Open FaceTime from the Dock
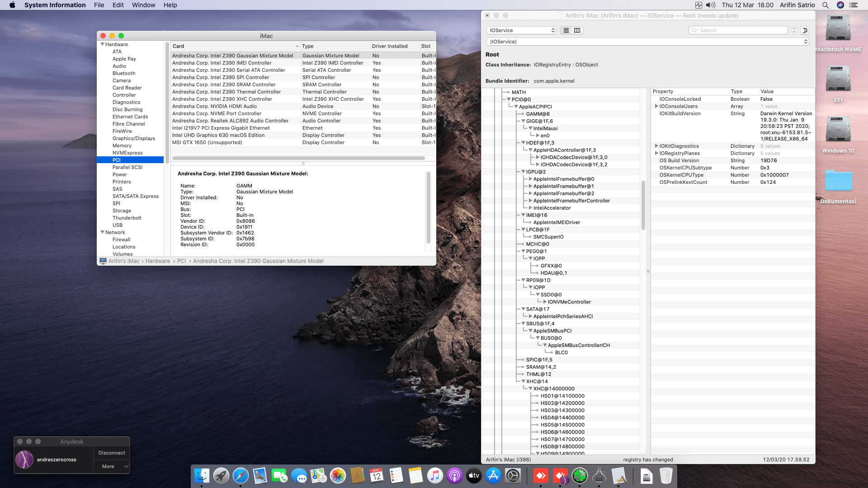This screenshot has height=488, width=868. 279,475
